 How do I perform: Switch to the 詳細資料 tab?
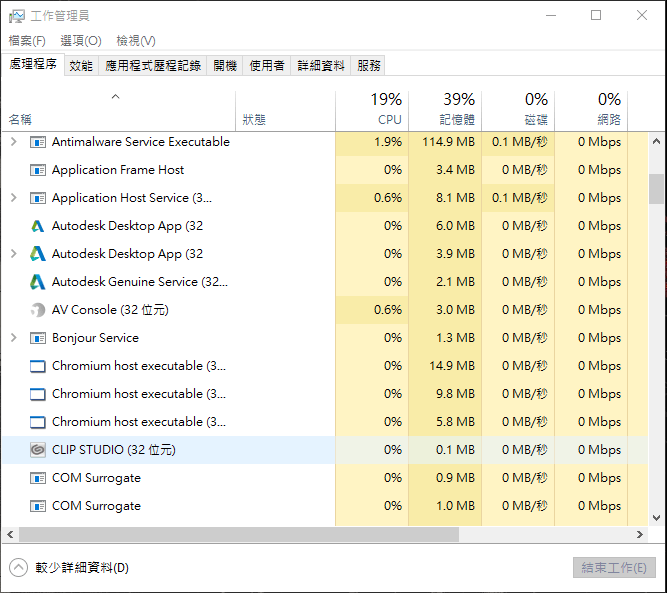[x=321, y=66]
